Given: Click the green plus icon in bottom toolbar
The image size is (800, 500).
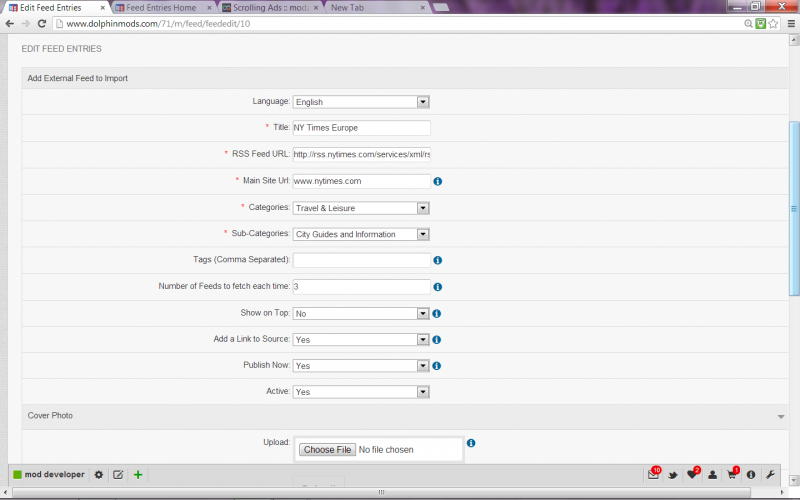Looking at the screenshot, I should pos(138,474).
